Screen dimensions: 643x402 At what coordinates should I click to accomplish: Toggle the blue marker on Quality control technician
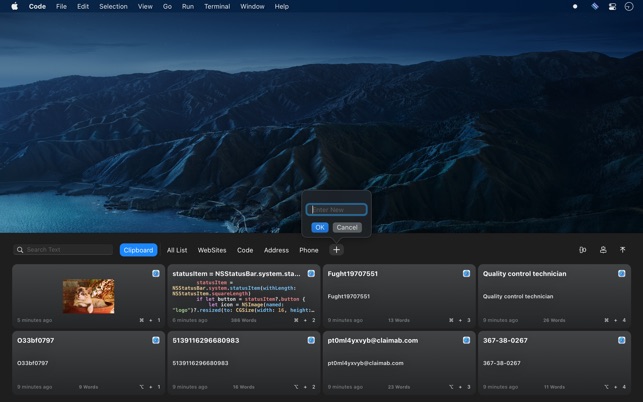tap(621, 273)
